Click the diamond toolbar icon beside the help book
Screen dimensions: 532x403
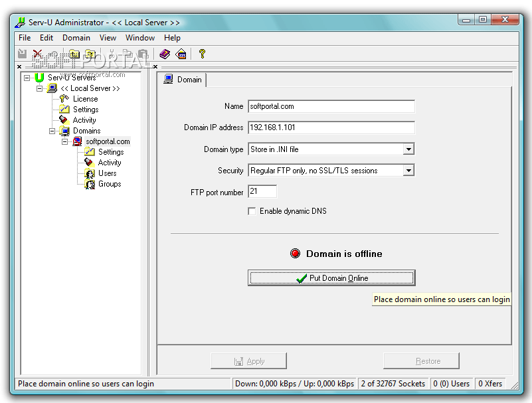click(x=181, y=54)
